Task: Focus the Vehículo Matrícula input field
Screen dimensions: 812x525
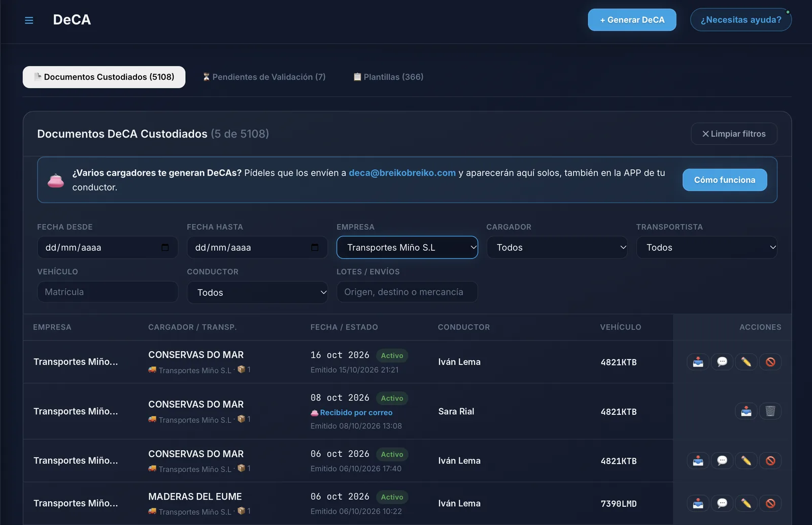Action: pyautogui.click(x=108, y=292)
